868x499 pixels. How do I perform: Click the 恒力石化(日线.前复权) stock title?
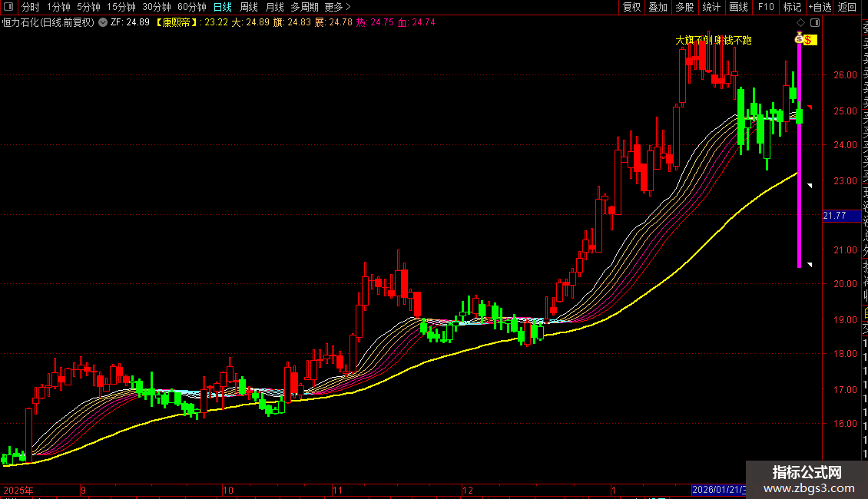48,22
